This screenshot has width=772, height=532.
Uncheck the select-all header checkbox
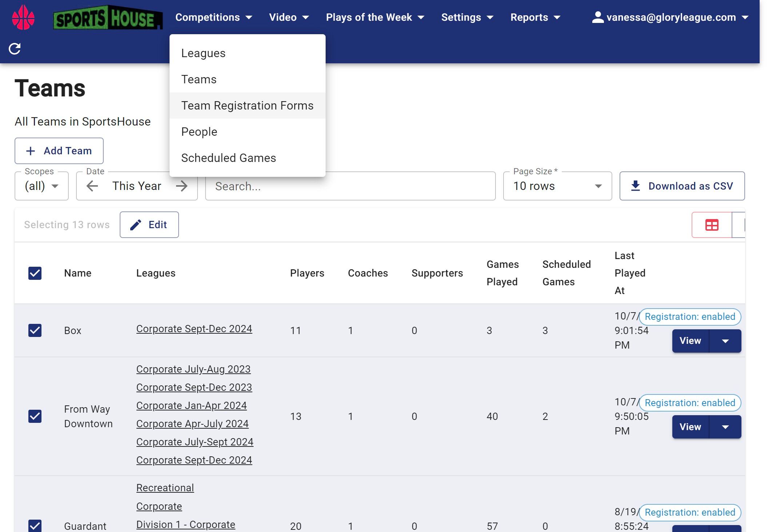click(x=35, y=273)
